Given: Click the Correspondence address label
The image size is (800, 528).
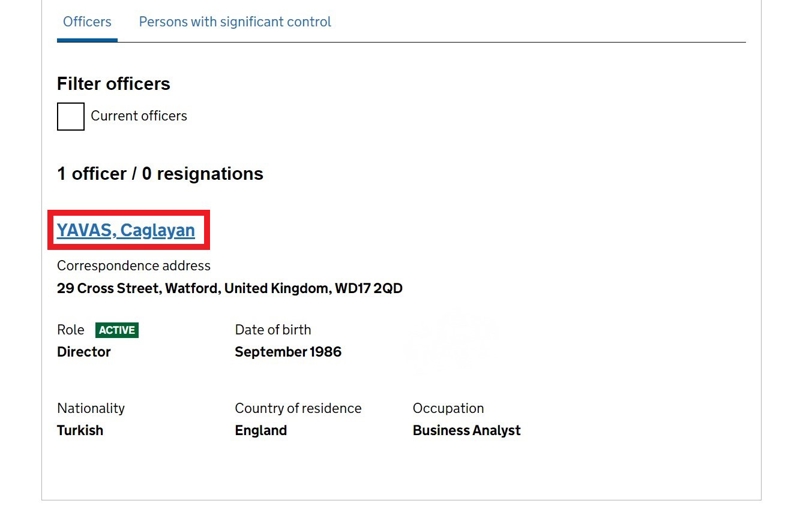Looking at the screenshot, I should click(133, 266).
